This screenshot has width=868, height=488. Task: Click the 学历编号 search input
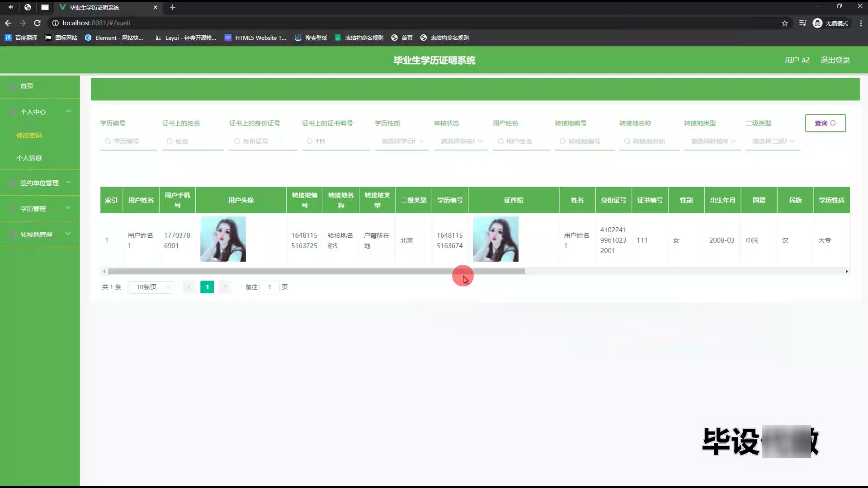click(128, 141)
